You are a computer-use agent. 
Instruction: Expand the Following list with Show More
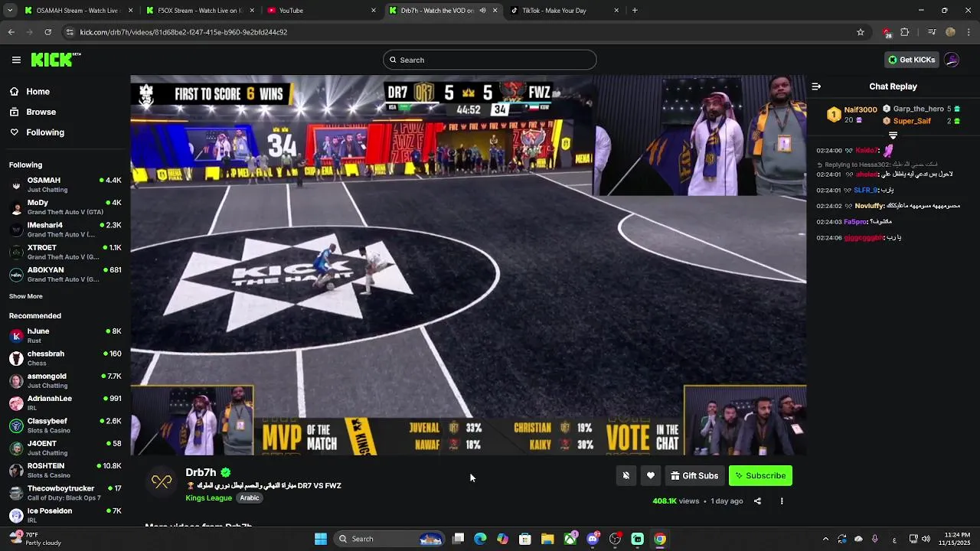coord(26,296)
